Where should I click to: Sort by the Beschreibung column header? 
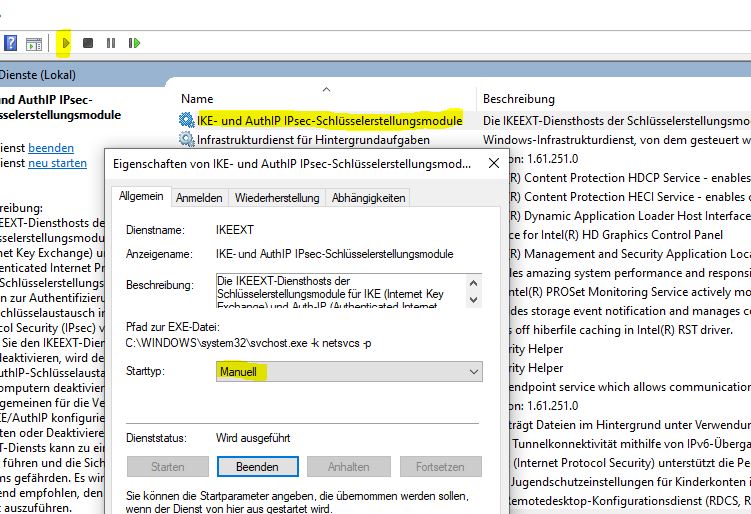point(519,99)
